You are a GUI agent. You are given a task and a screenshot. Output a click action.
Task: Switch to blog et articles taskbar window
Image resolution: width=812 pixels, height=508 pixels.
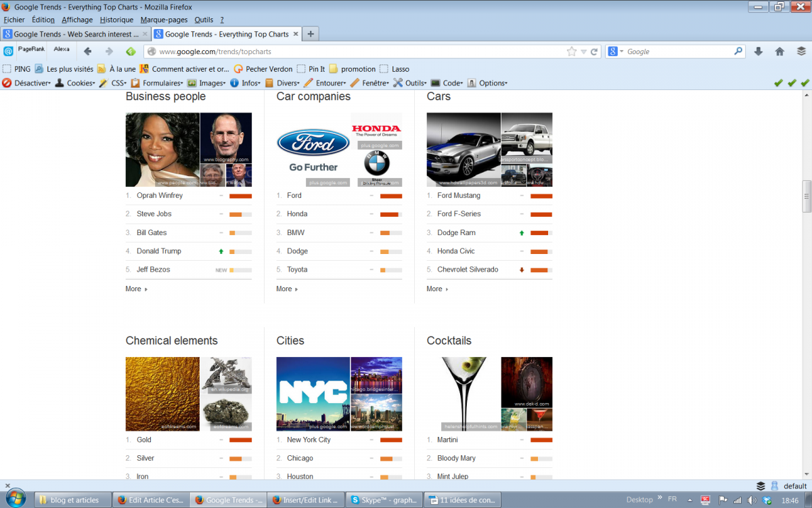[72, 500]
